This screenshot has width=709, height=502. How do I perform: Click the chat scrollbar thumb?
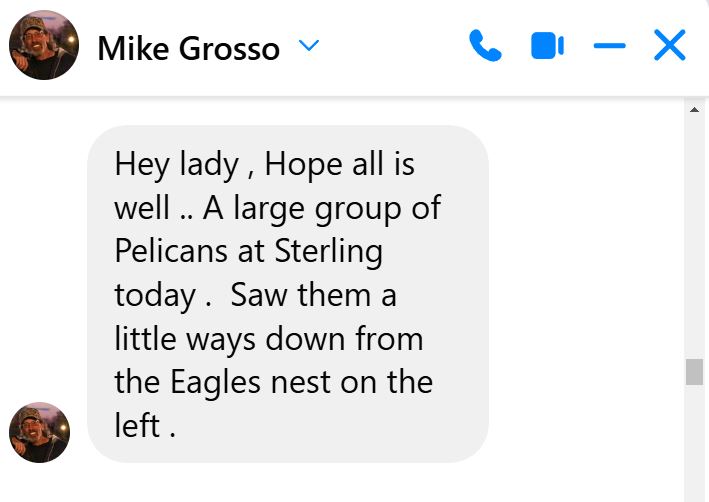tap(694, 372)
